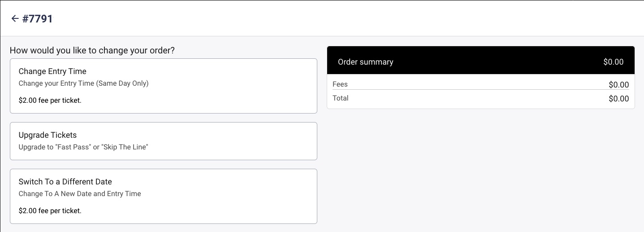This screenshot has height=232, width=644.
Task: Click the $2.00 fee under Change Entry Time
Action: tap(50, 101)
